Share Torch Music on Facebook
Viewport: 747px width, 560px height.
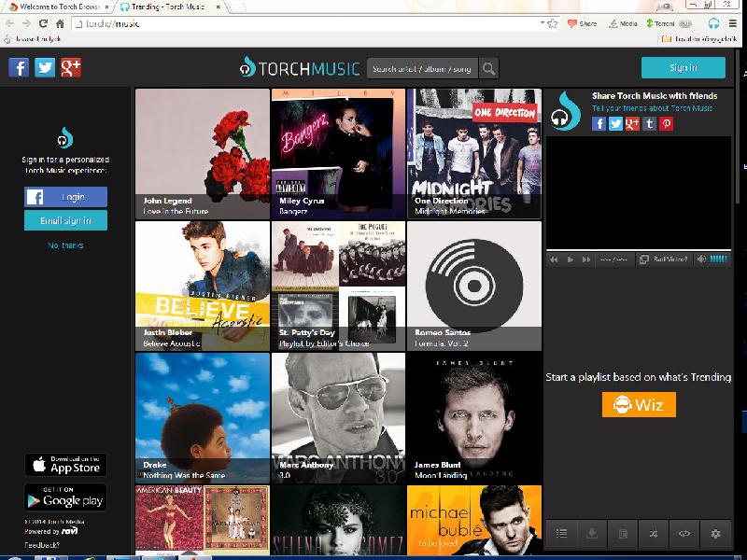599,124
